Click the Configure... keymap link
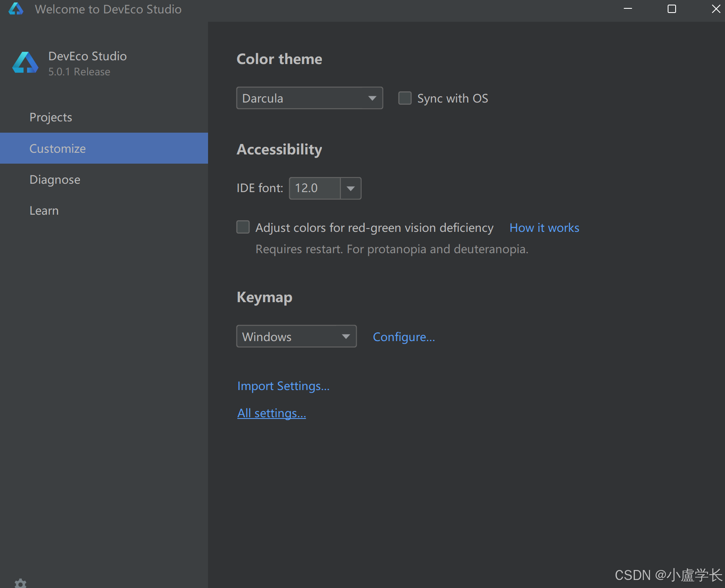Screen dimensions: 725x588 coord(404,337)
